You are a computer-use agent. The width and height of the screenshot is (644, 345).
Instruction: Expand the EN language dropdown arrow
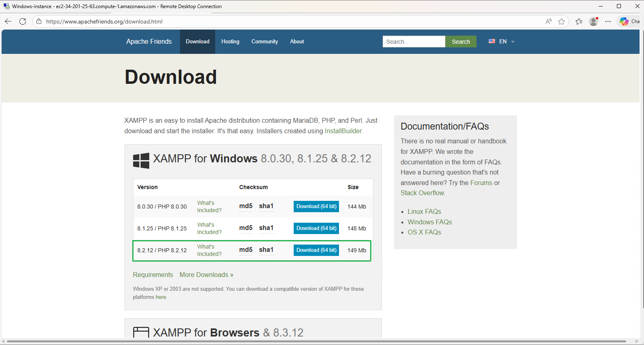coord(513,42)
